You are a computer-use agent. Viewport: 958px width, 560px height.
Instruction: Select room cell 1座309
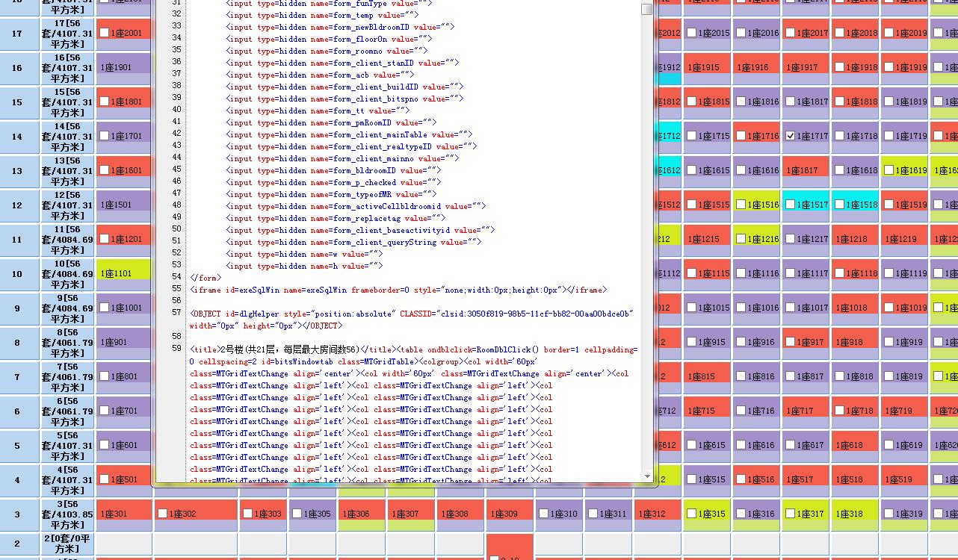[x=508, y=514]
